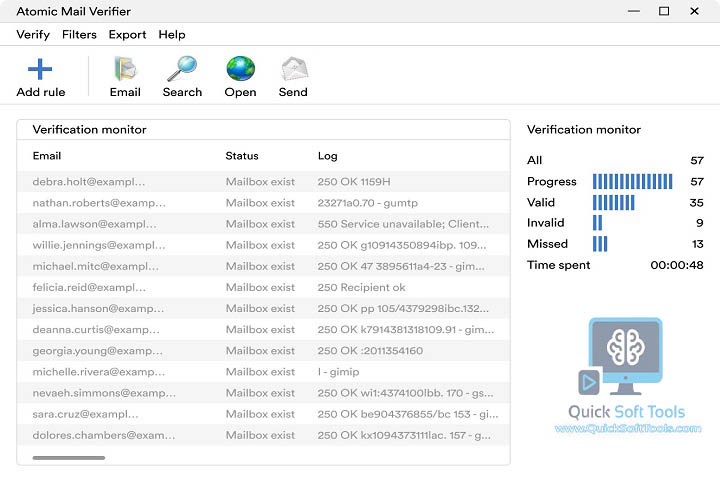Click the Search magnifier icon
The width and height of the screenshot is (720, 480).
tap(182, 69)
